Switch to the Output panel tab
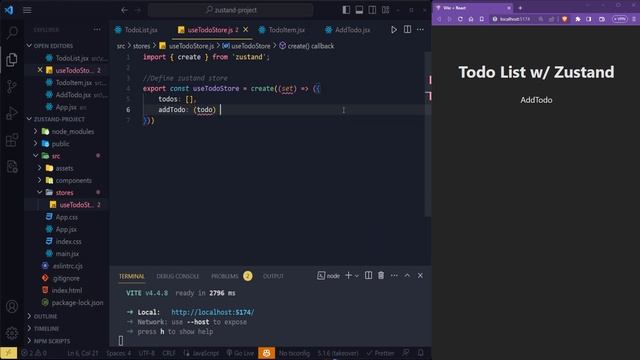The width and height of the screenshot is (640, 360). 273,276
